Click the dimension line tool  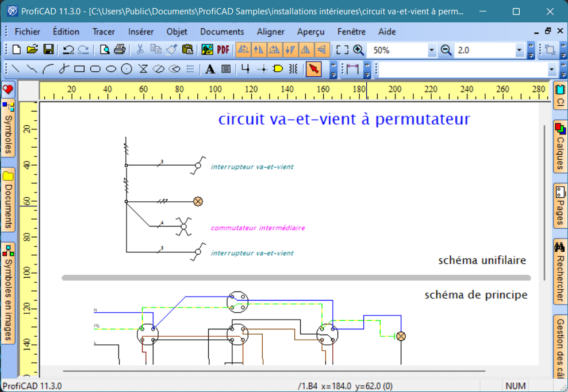(352, 68)
